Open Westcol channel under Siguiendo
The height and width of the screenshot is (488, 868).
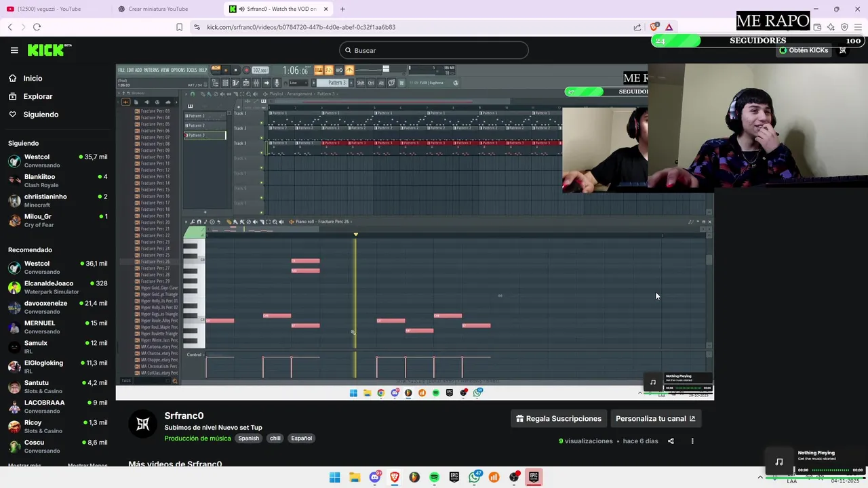(x=57, y=161)
